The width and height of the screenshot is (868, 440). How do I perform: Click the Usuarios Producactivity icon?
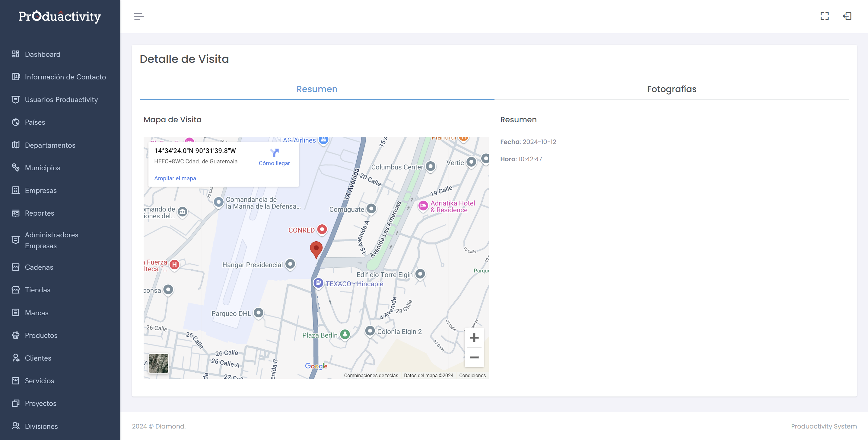click(15, 99)
